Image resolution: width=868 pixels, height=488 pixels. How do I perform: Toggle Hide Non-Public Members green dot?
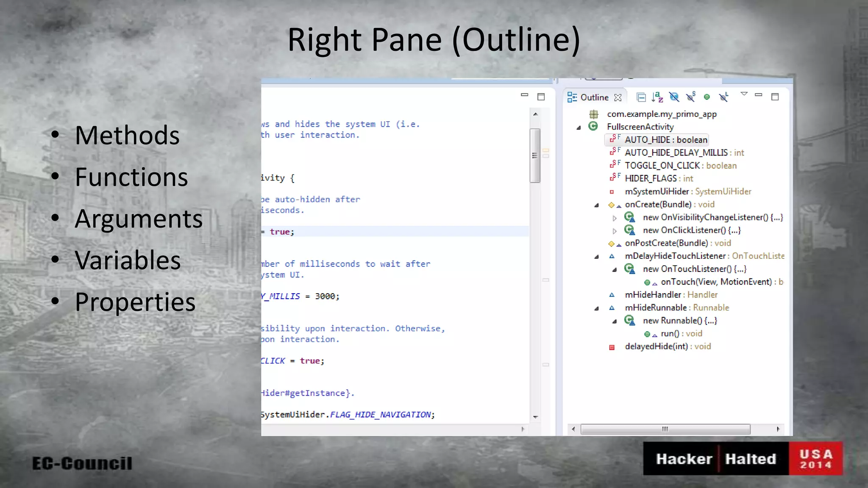click(707, 97)
